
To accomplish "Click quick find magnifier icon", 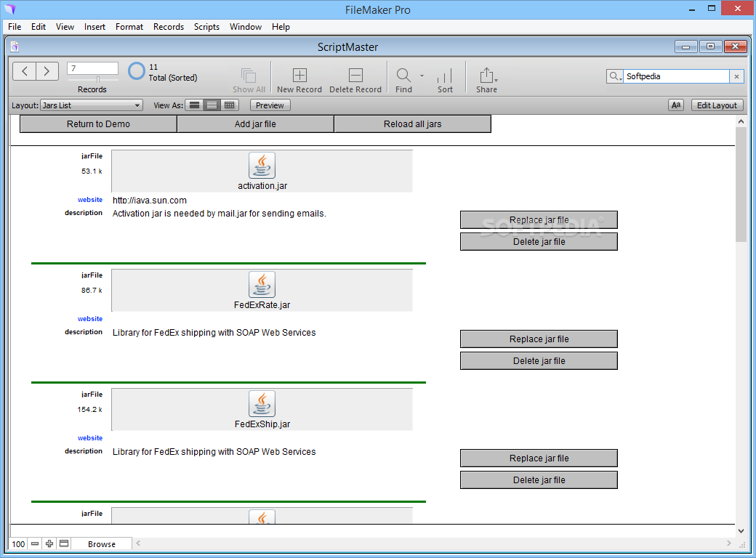I will (x=614, y=76).
